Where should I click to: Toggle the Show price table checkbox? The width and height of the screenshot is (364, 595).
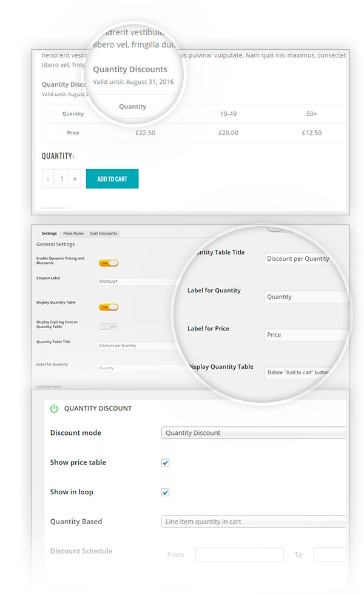(165, 463)
